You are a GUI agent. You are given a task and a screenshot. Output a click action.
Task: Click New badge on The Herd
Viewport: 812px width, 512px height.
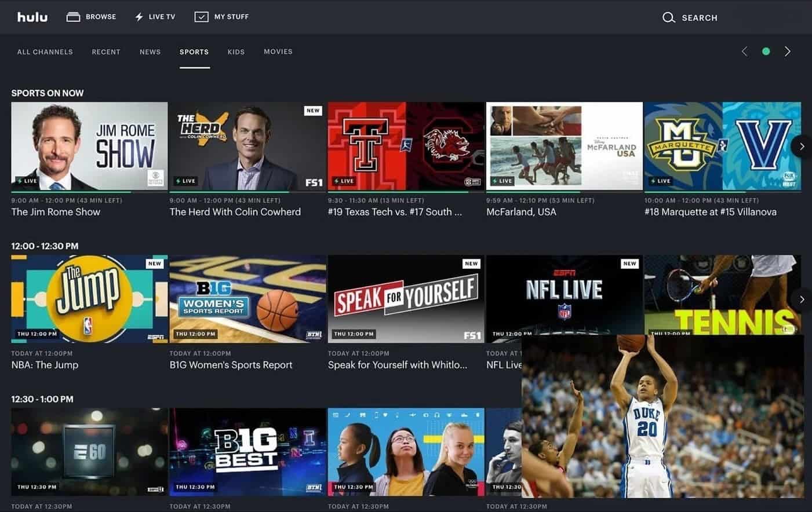(313, 111)
